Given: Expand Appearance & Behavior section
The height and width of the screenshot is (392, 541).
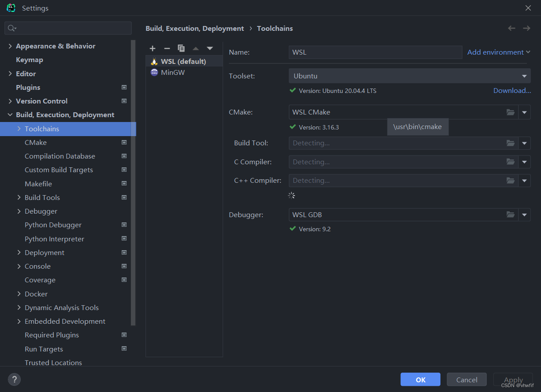Looking at the screenshot, I should coord(10,46).
